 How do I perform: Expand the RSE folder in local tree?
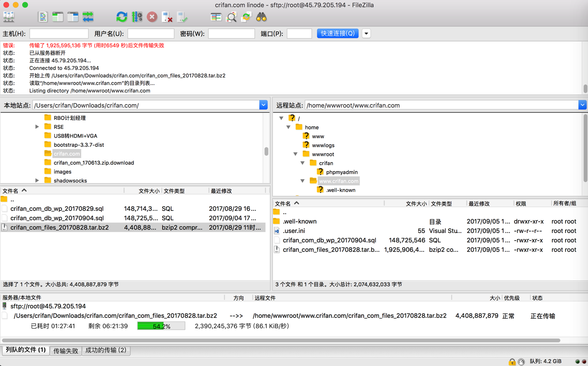click(x=37, y=126)
